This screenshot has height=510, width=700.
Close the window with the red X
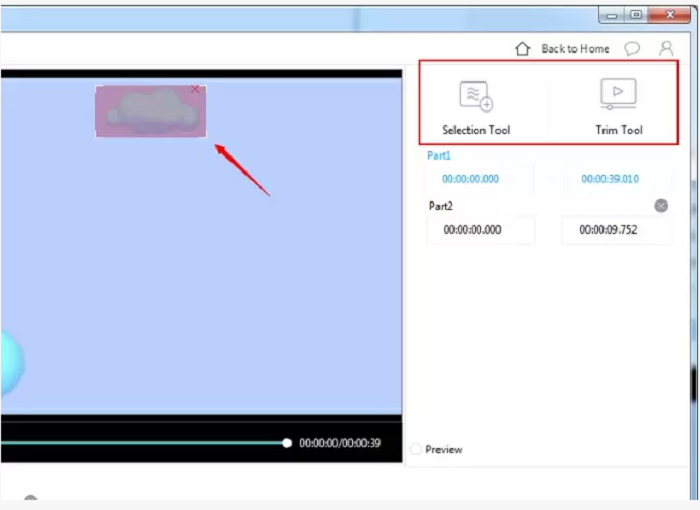(x=670, y=15)
